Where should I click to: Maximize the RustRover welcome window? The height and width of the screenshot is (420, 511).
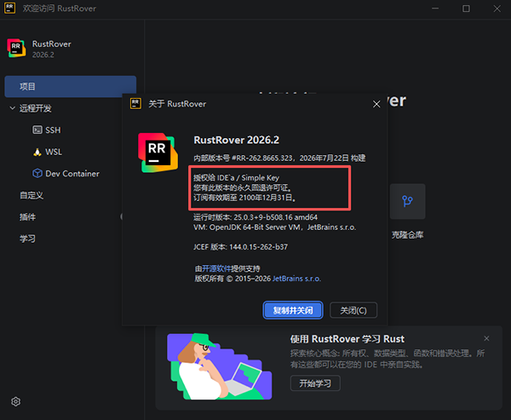click(x=466, y=9)
